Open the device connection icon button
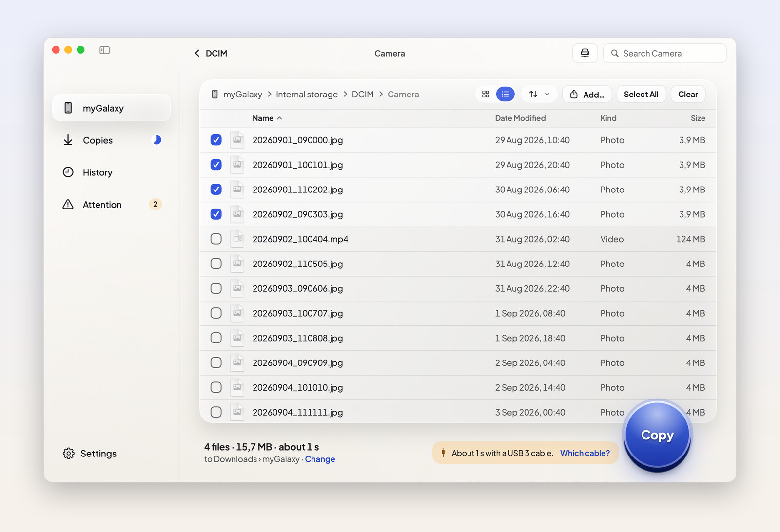Viewport: 780px width, 532px height. point(585,53)
